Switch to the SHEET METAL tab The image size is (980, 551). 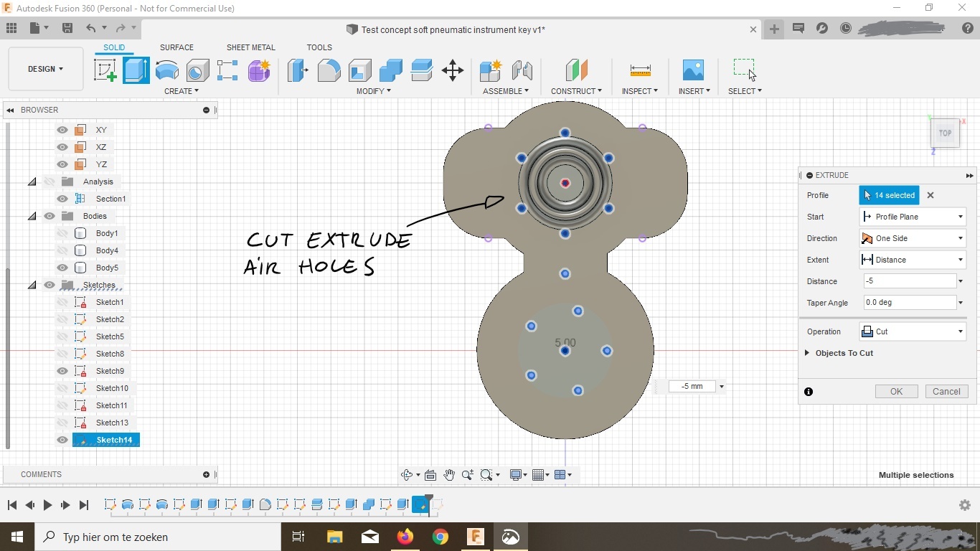[x=250, y=47]
